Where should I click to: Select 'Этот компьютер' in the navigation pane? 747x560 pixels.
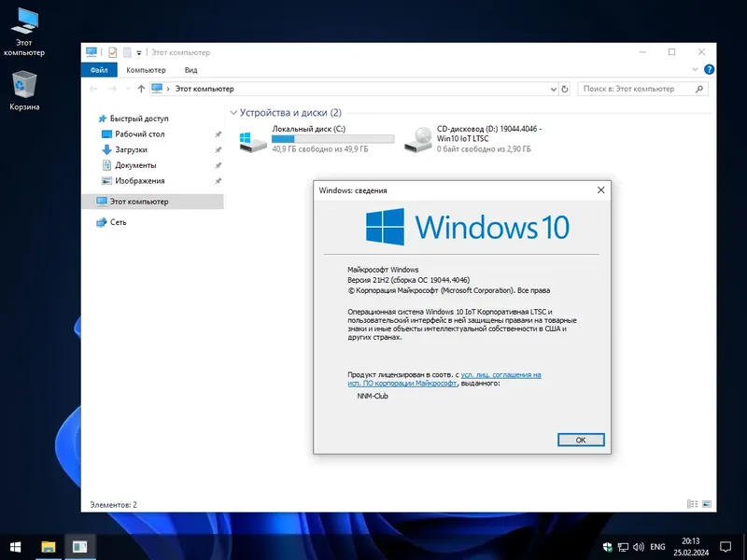click(x=152, y=202)
